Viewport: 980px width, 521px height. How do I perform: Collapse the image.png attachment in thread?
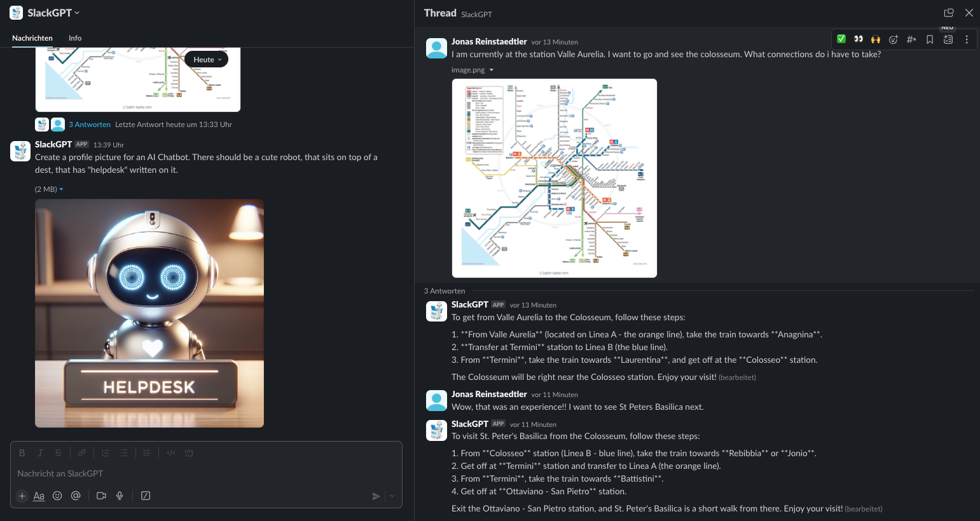click(491, 71)
